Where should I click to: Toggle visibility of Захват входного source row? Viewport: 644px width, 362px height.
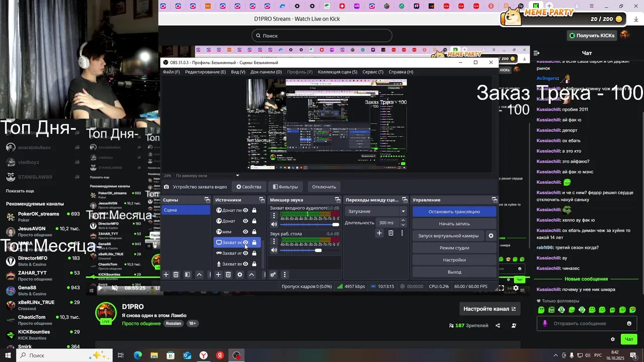[x=246, y=263]
